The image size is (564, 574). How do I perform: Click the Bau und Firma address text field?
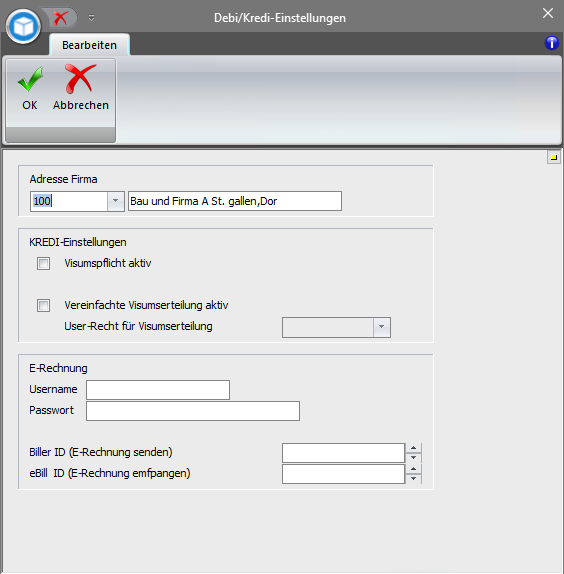click(x=235, y=201)
